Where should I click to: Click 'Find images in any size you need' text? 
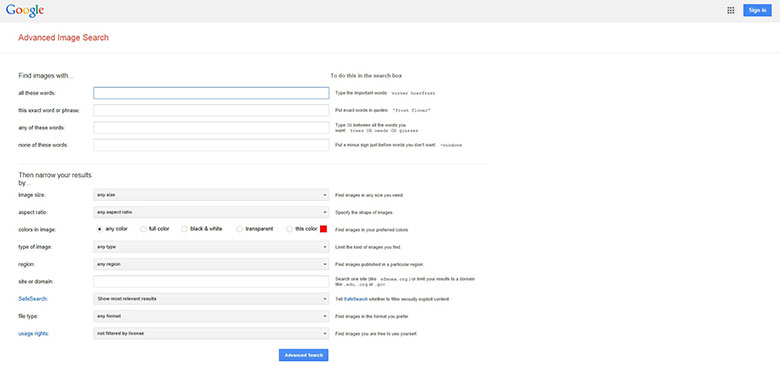pos(370,195)
